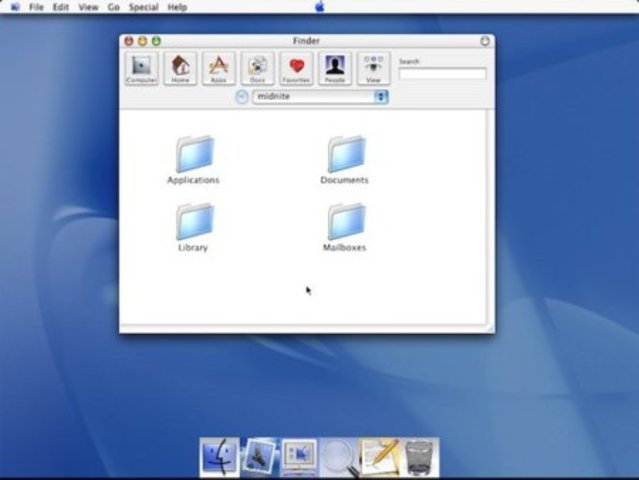639x480 pixels.
Task: Open the Go menu
Action: point(114,7)
